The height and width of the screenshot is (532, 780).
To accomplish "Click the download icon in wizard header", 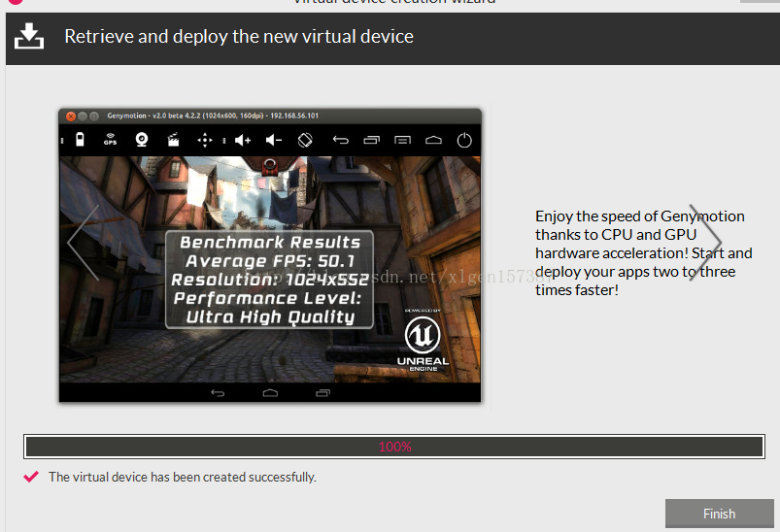I will pos(29,37).
